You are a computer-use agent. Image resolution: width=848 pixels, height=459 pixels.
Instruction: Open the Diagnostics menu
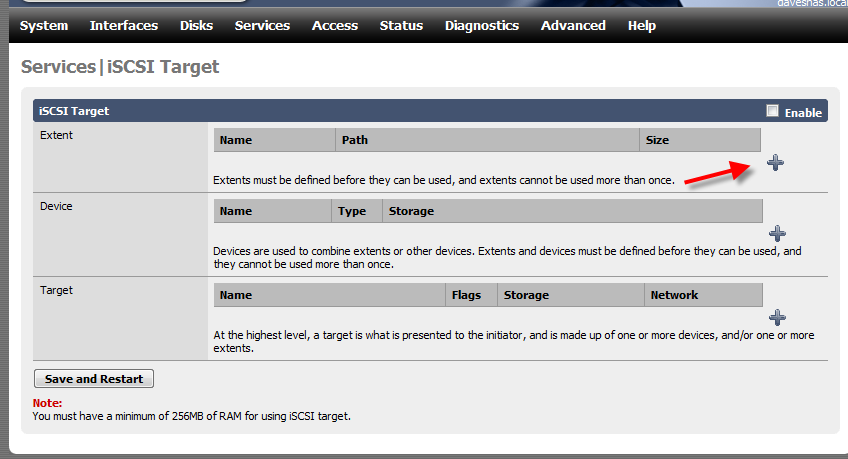tap(482, 25)
